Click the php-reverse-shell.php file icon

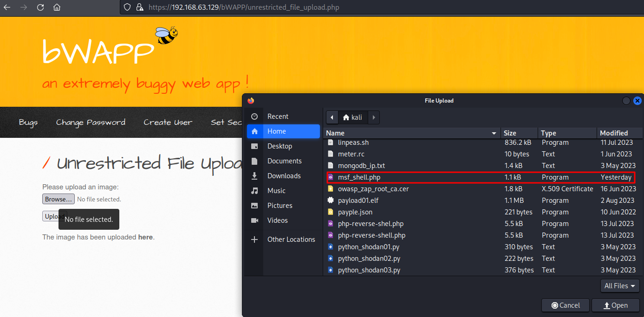click(331, 235)
